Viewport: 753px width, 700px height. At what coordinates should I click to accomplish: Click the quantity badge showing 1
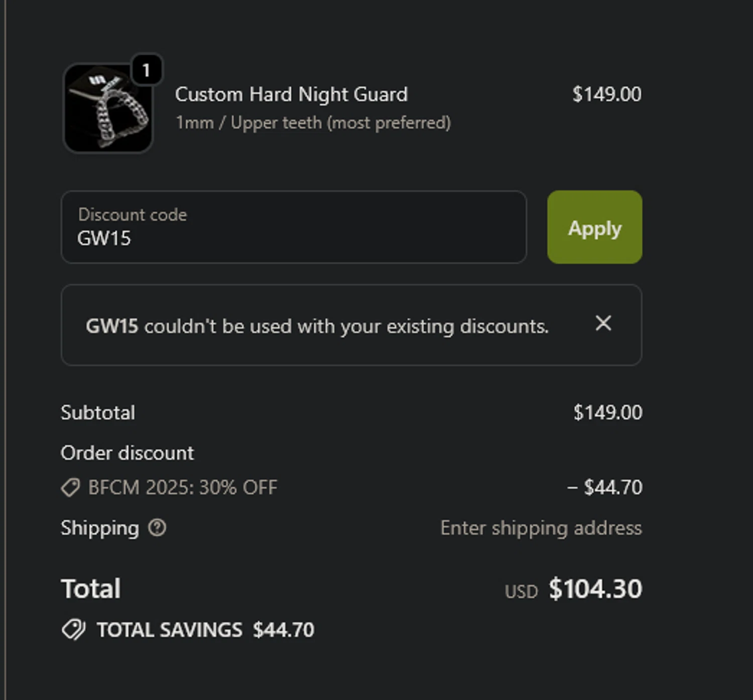pos(146,70)
